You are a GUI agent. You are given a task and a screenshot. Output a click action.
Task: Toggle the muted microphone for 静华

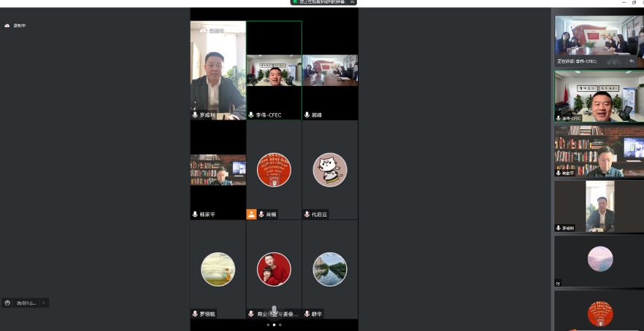(307, 314)
